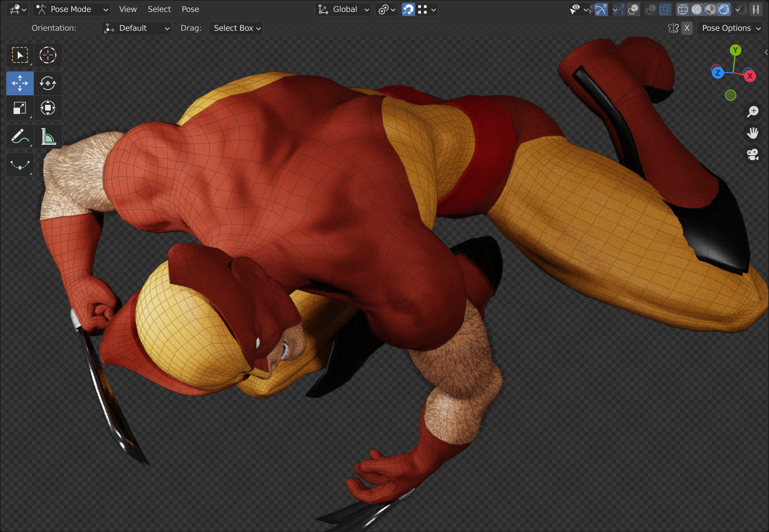Open the Pose menu
Viewport: 769px width, 532px height.
pos(190,9)
